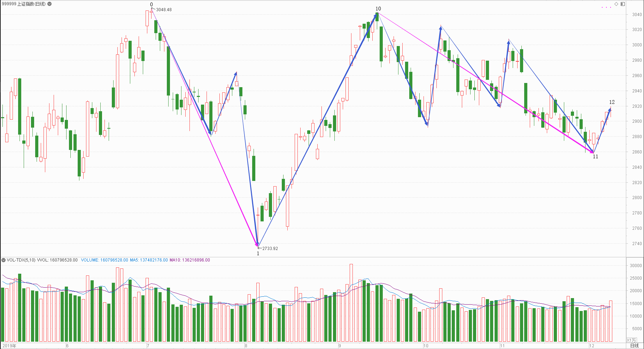Select the 2733.92 low price label
644x349 pixels.
(270, 249)
